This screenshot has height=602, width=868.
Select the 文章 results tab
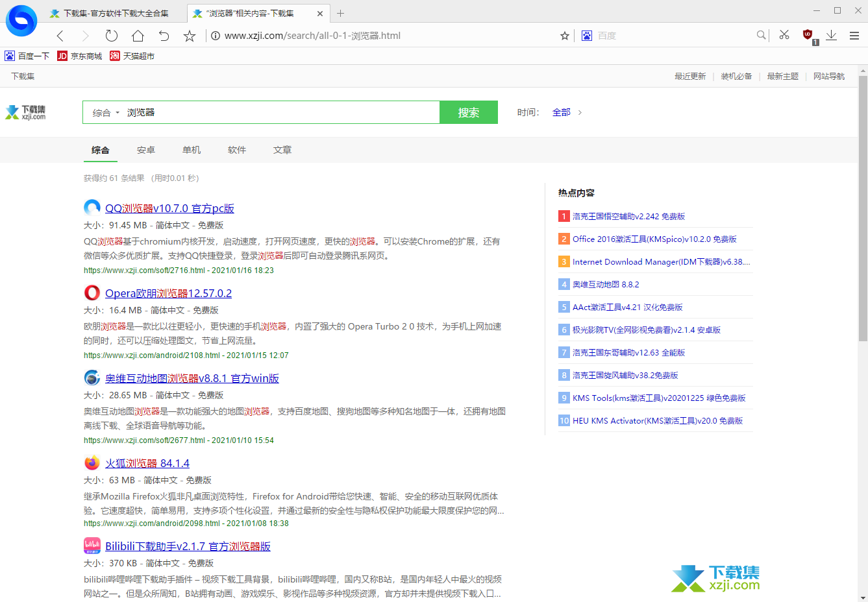coord(282,150)
